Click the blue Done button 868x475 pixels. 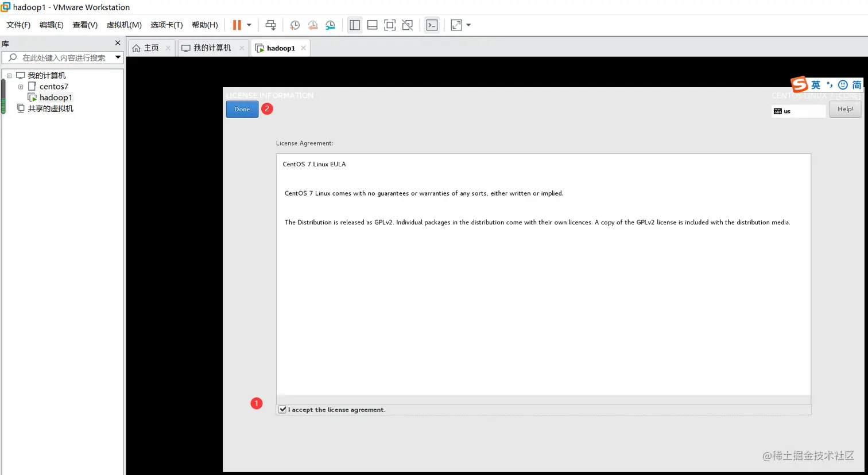coord(242,109)
